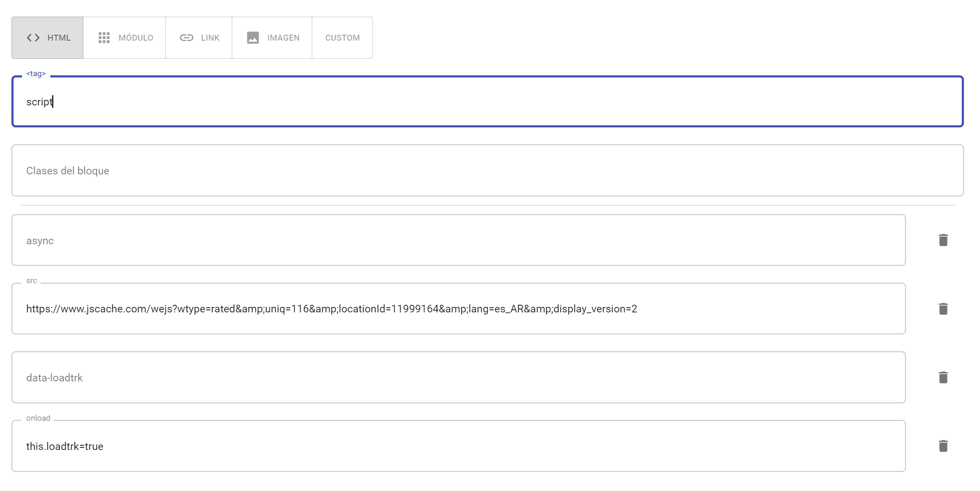
Task: Open the LINK tab
Action: coord(210,38)
